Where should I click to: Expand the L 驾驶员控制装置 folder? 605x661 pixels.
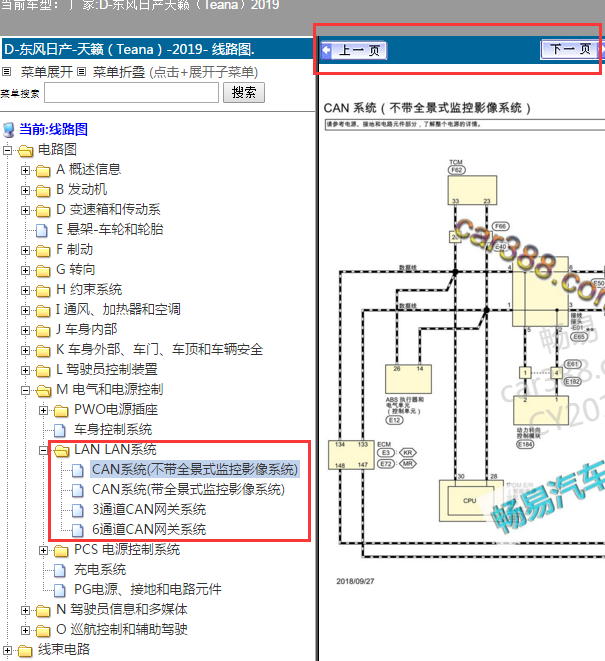tap(25, 370)
